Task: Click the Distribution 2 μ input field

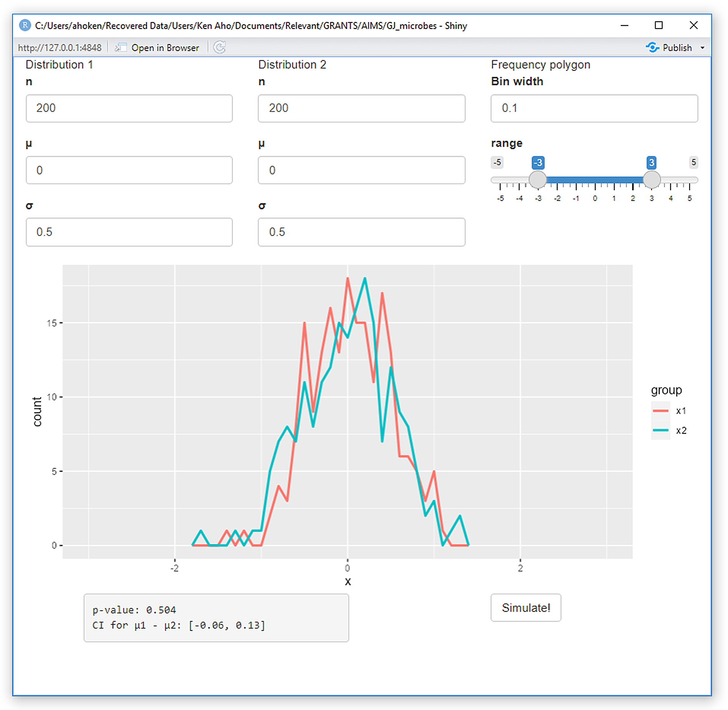Action: [x=361, y=170]
